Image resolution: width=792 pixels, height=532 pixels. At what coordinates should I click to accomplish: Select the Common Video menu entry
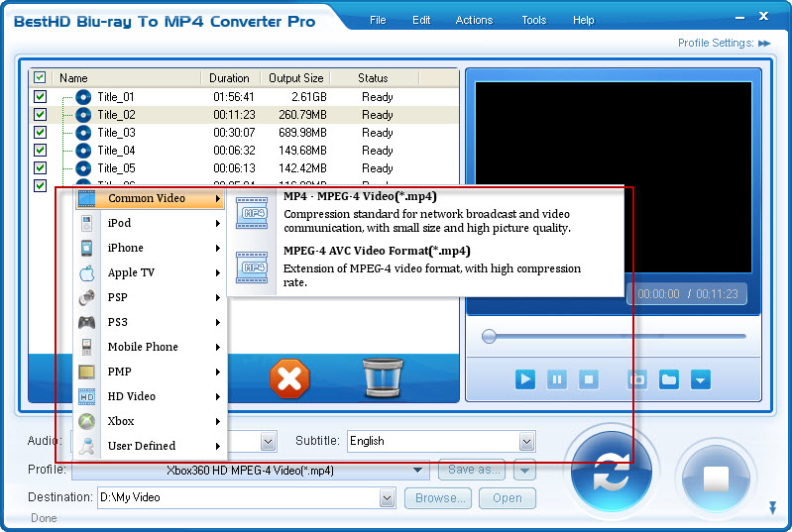pos(150,198)
